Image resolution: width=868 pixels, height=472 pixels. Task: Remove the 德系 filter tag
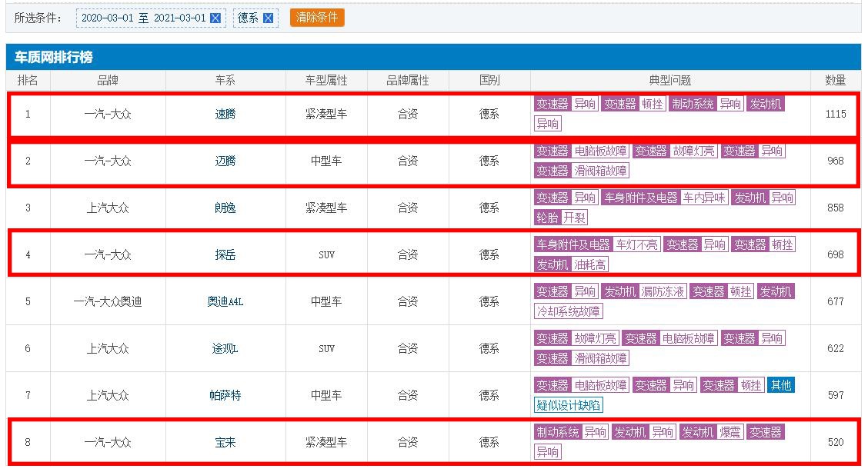269,18
